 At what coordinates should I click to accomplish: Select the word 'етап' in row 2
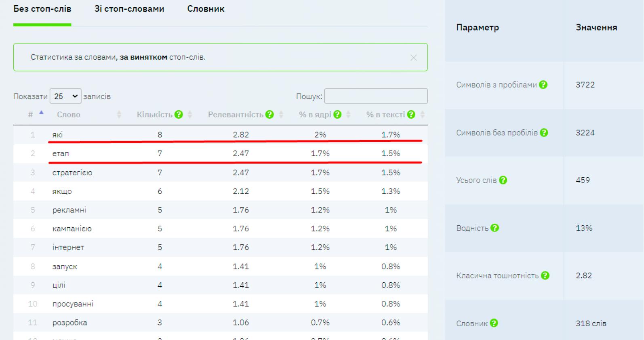(x=61, y=153)
